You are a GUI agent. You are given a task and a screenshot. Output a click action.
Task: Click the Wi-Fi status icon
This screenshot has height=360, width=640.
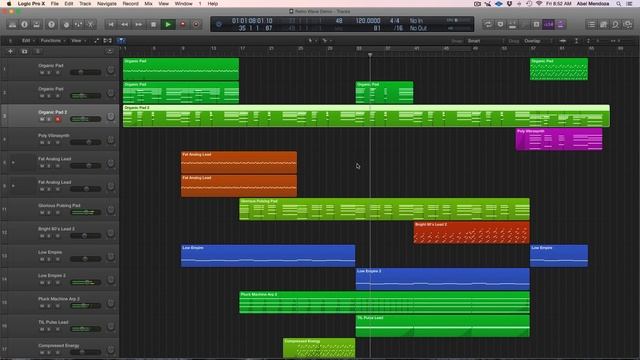(x=539, y=4)
